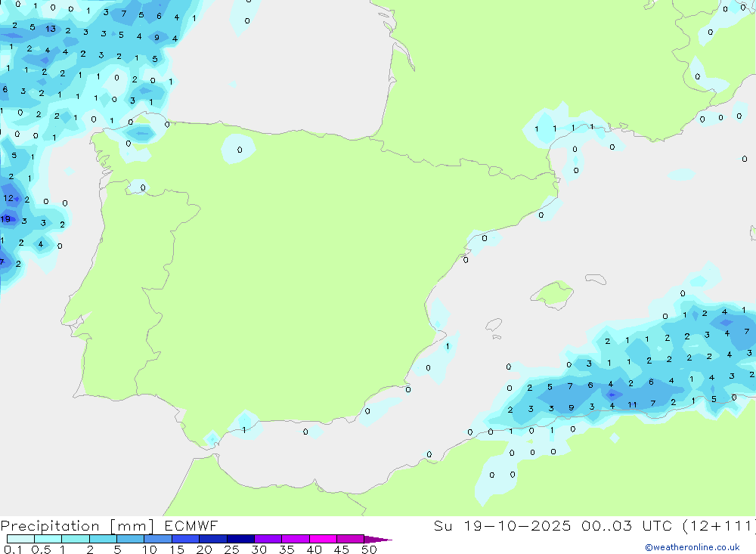Select the 25–30 mm legend swatch
This screenshot has width=756, height=554.
240,539
